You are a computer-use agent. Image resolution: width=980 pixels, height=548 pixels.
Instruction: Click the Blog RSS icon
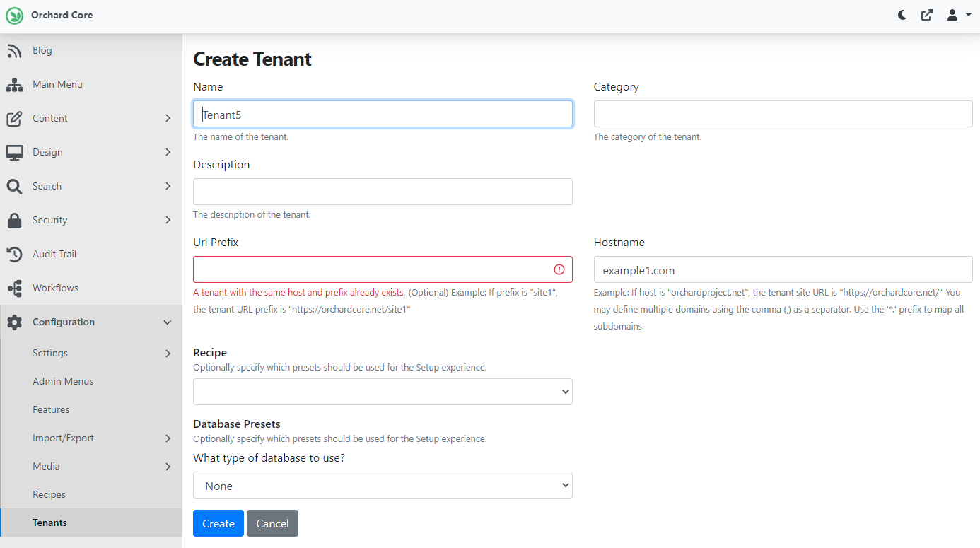(14, 51)
